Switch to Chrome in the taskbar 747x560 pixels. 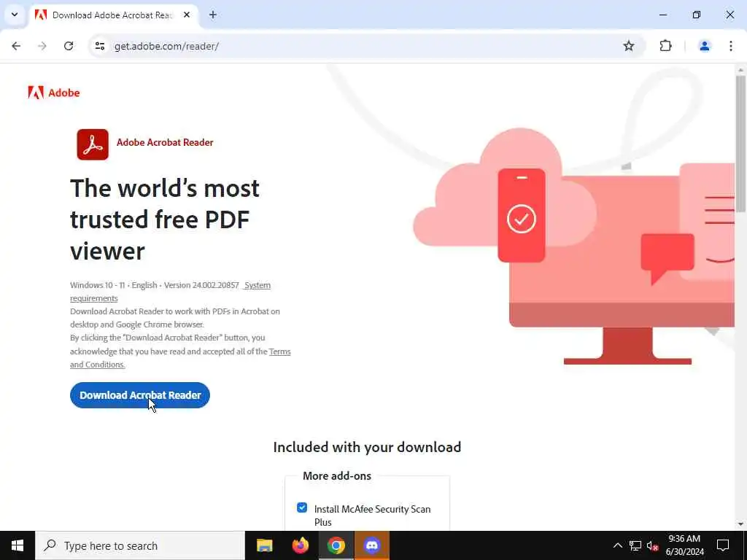pyautogui.click(x=336, y=545)
